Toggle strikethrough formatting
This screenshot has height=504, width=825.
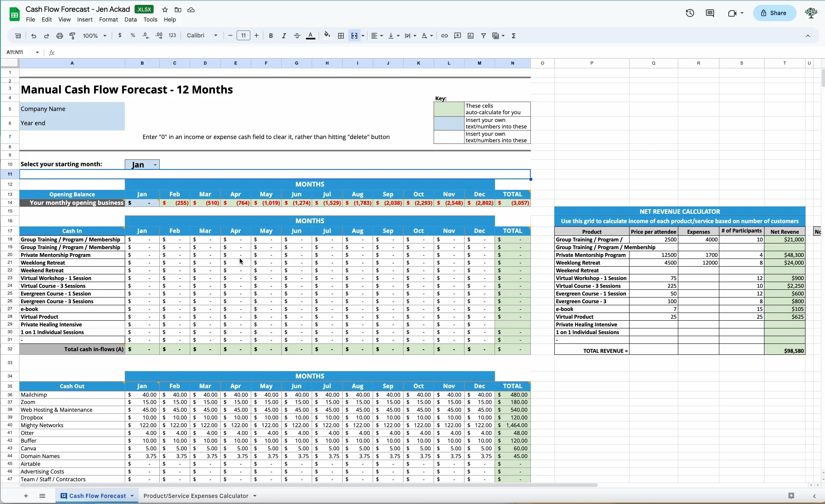pos(297,36)
